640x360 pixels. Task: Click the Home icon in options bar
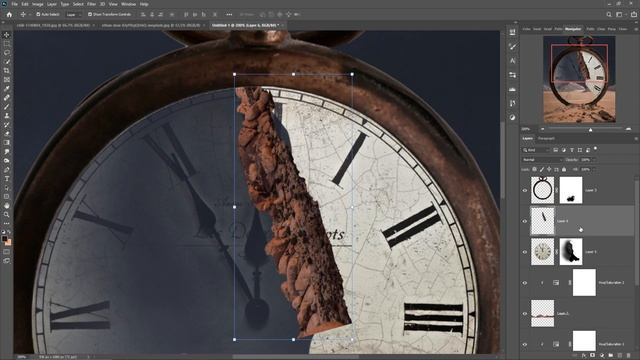pos(9,15)
